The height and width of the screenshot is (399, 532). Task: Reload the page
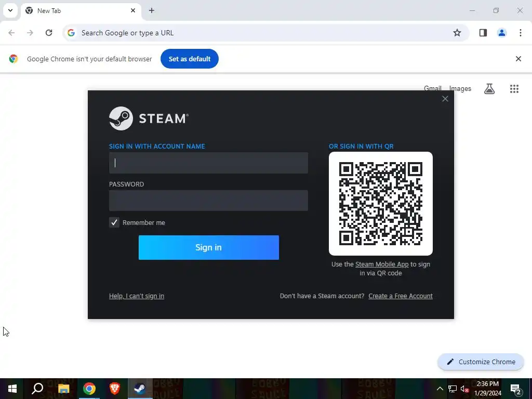click(x=49, y=33)
